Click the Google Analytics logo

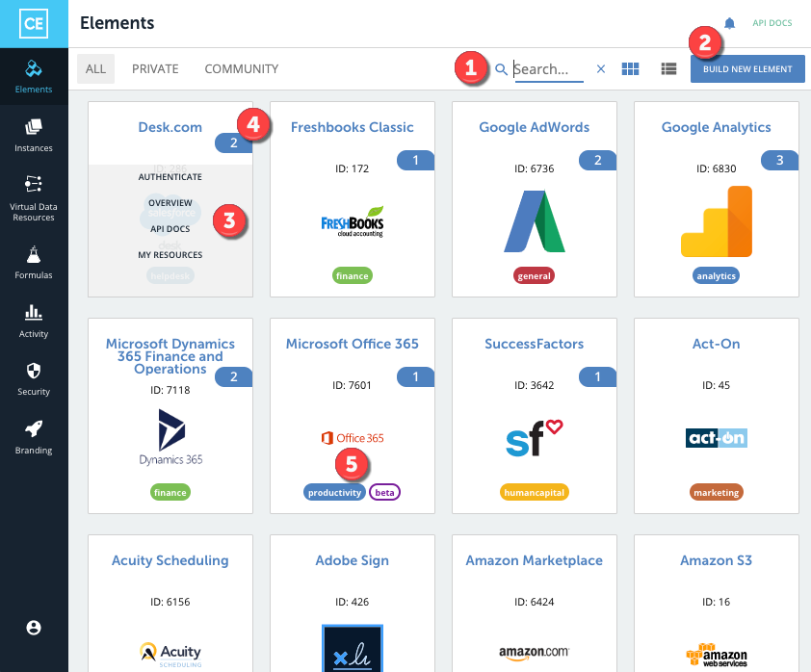click(717, 221)
